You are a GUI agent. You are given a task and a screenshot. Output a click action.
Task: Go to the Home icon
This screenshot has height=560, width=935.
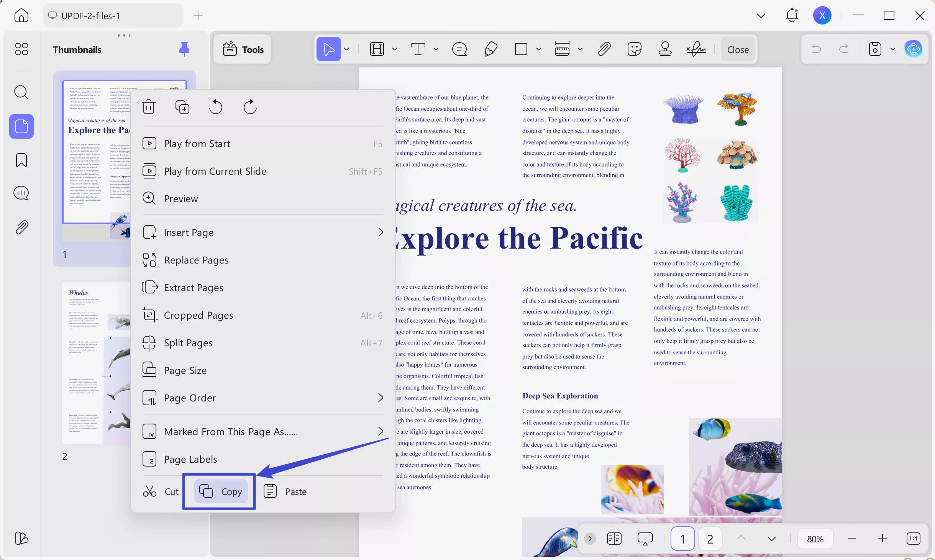tap(21, 16)
